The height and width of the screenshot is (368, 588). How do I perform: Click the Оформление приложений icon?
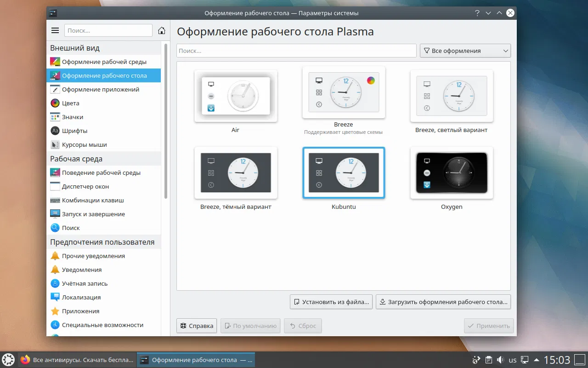55,89
